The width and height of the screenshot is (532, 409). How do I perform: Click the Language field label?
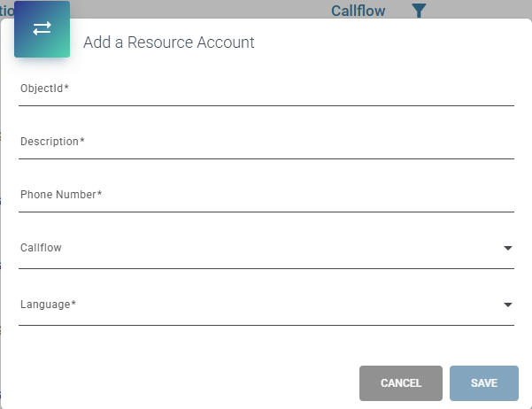(x=48, y=305)
